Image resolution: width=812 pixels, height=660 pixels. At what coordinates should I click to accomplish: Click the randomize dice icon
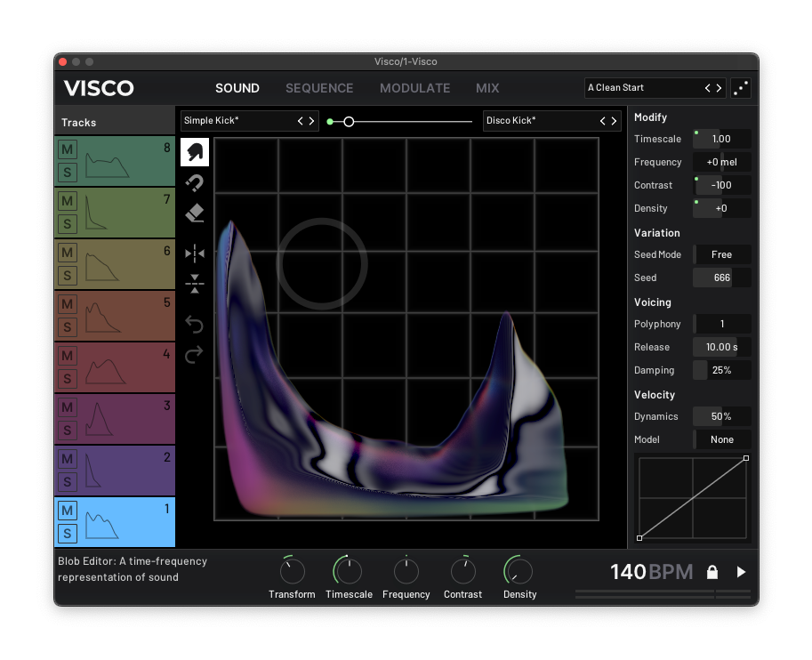[740, 88]
